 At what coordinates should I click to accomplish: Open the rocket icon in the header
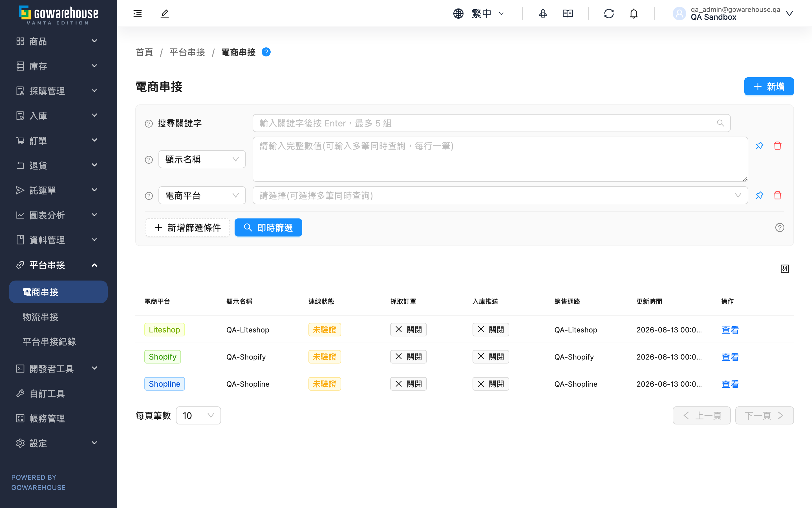[x=543, y=14]
